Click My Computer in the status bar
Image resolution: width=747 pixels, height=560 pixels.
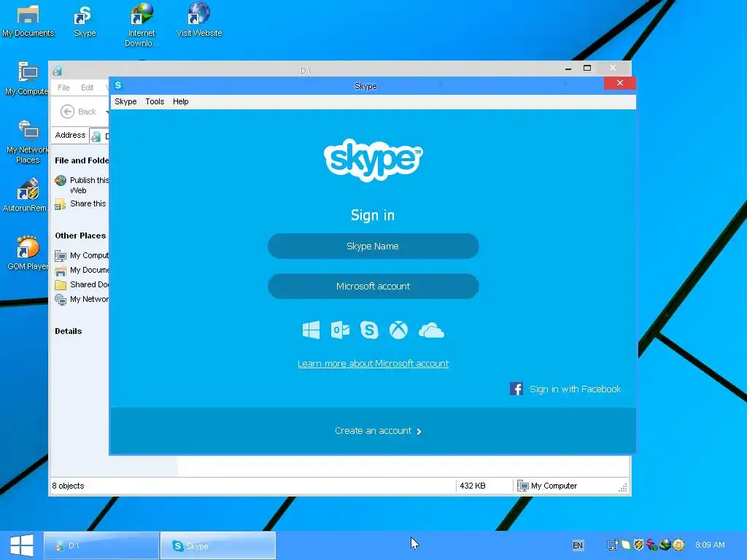click(x=547, y=486)
